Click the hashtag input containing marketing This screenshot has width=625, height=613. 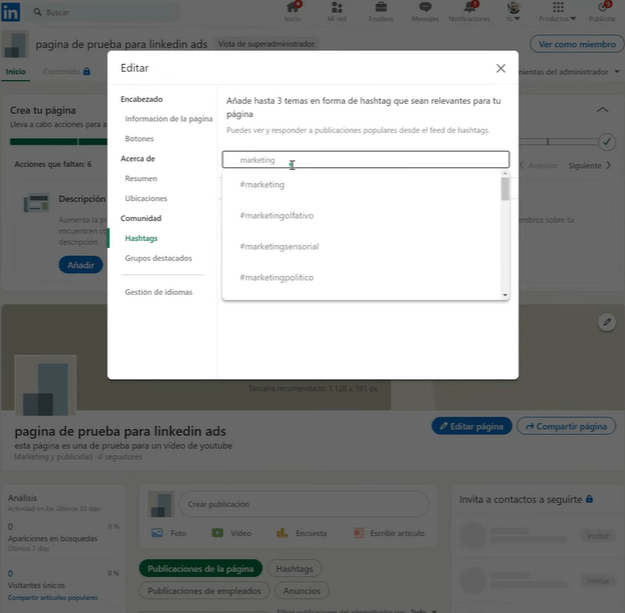tap(366, 160)
